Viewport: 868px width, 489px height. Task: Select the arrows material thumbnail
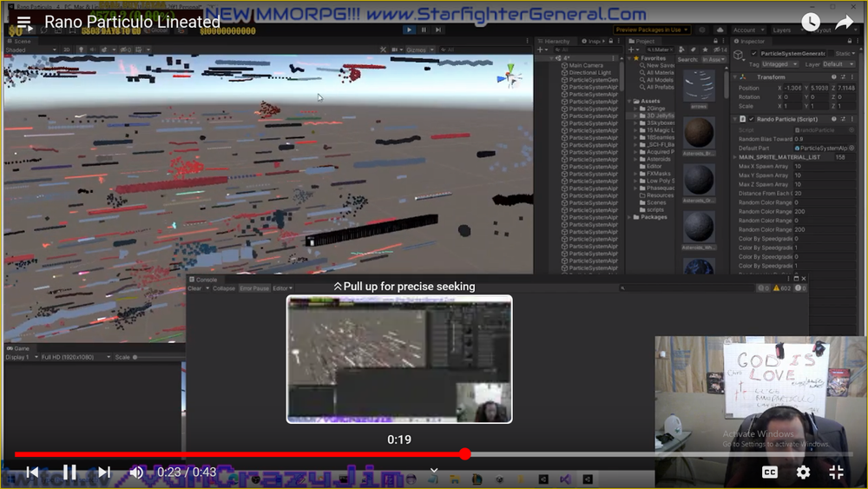click(x=699, y=87)
